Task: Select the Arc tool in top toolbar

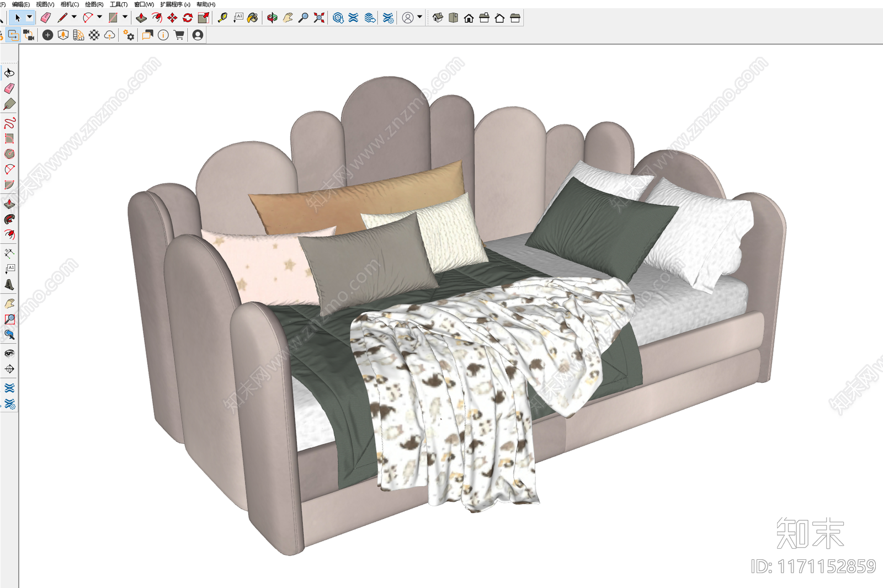Action: coord(88,18)
